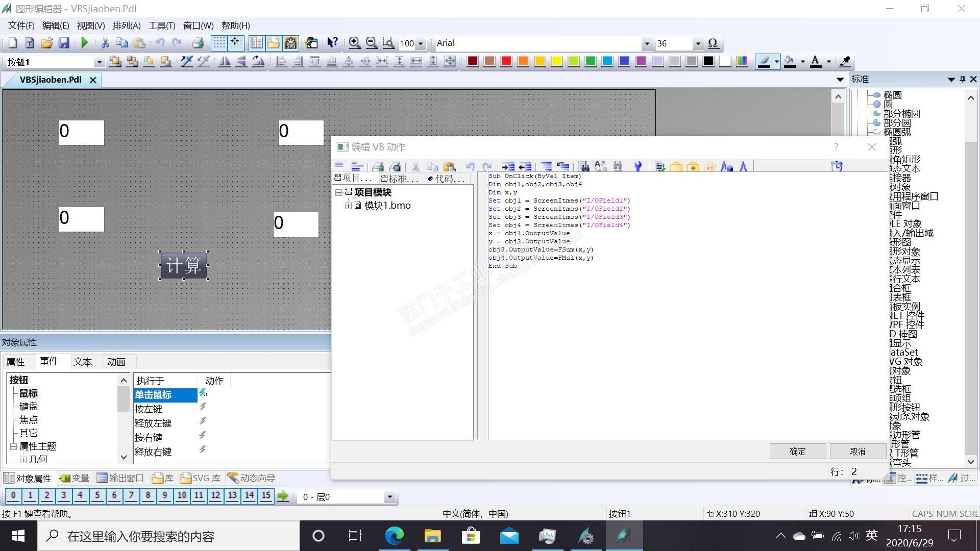Image resolution: width=980 pixels, height=551 pixels.
Task: Click the 确定 button
Action: click(x=797, y=452)
